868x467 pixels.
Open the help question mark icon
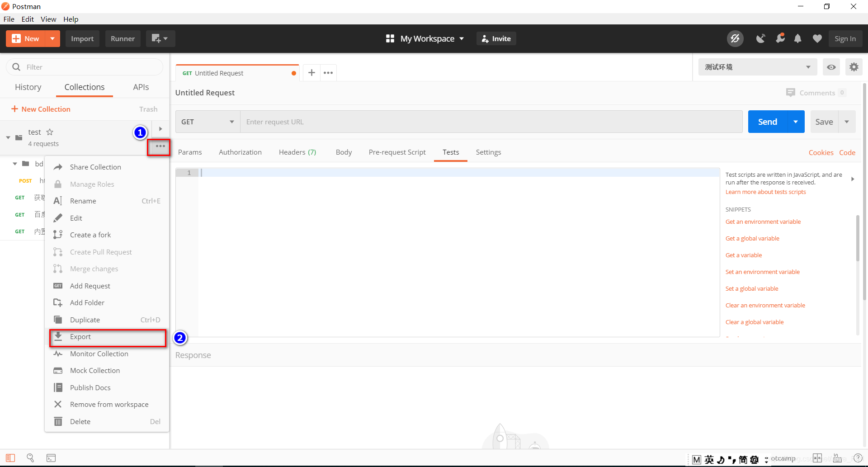(x=858, y=458)
